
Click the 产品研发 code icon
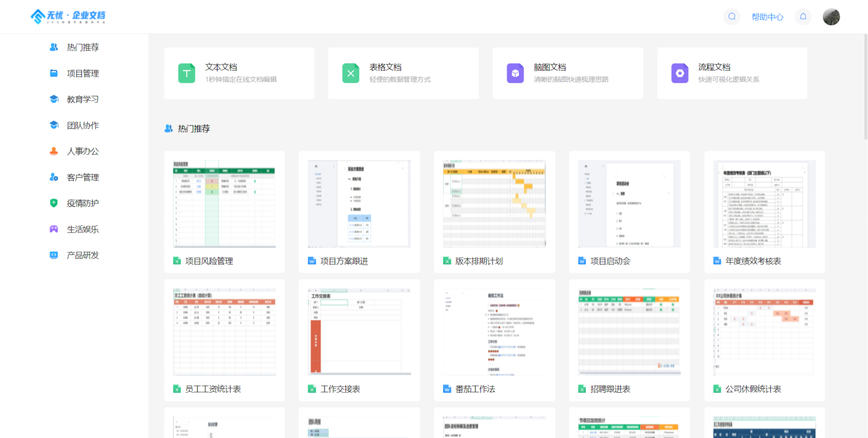click(x=54, y=255)
